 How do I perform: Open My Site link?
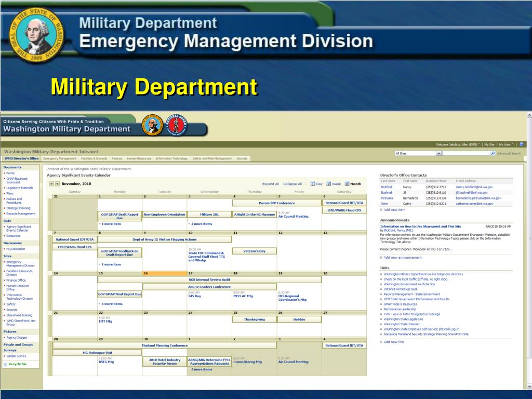pyautogui.click(x=489, y=144)
